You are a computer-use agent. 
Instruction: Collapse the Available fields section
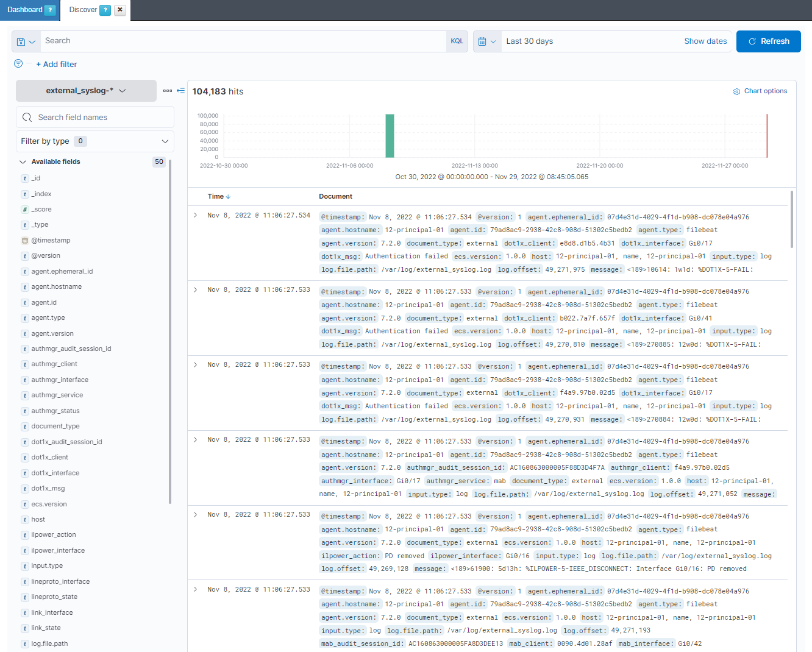tap(23, 162)
